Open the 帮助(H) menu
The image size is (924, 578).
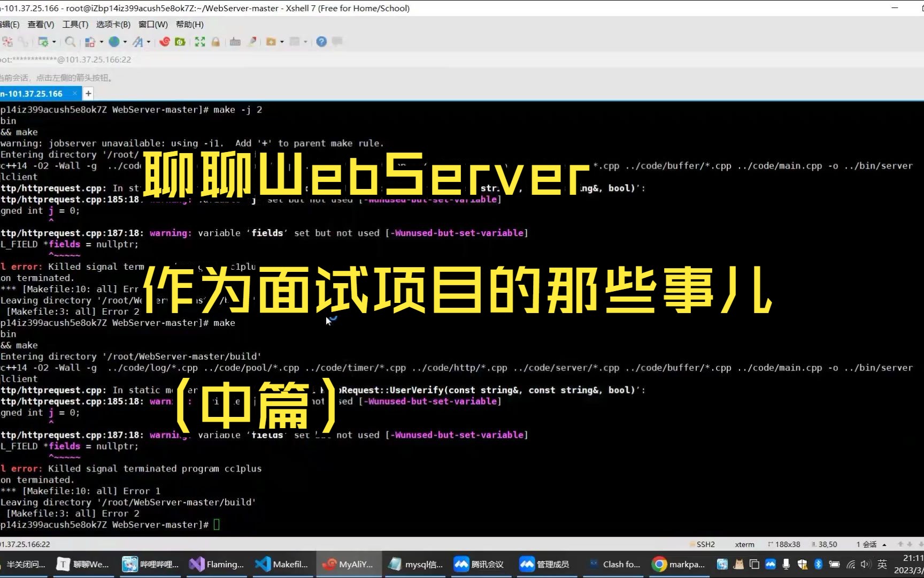(x=190, y=25)
